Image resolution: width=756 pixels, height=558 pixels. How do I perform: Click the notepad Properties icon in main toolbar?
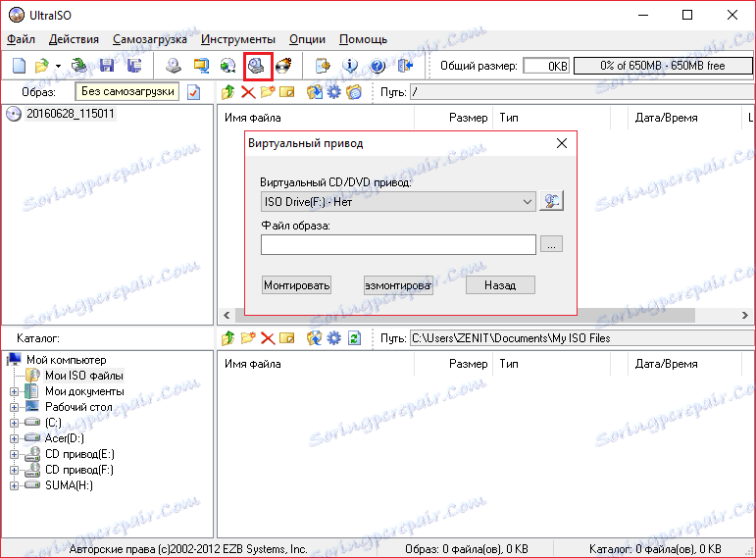pyautogui.click(x=323, y=66)
